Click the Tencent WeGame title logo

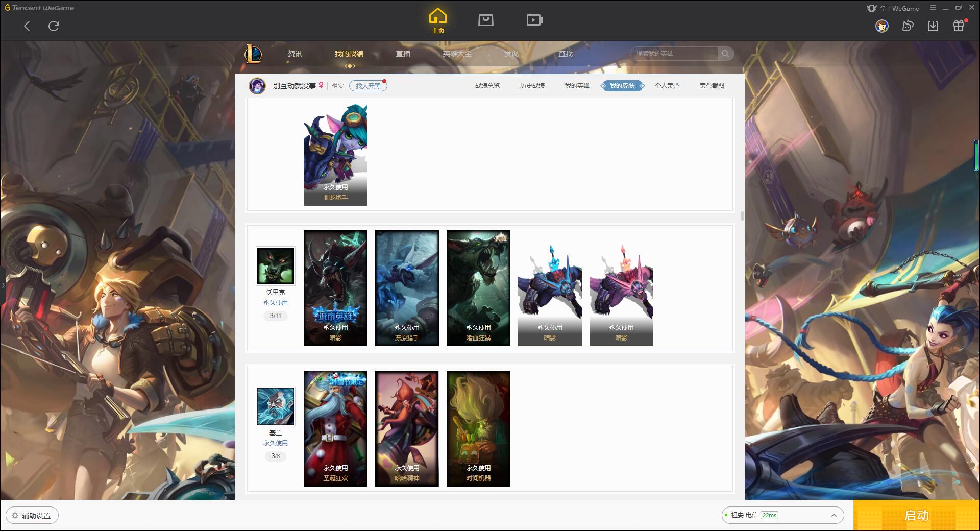click(x=39, y=8)
